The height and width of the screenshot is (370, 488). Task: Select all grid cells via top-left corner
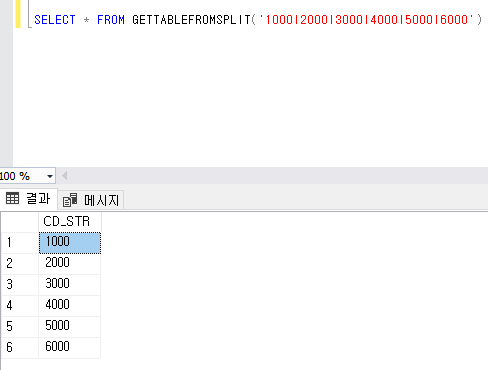coord(20,222)
